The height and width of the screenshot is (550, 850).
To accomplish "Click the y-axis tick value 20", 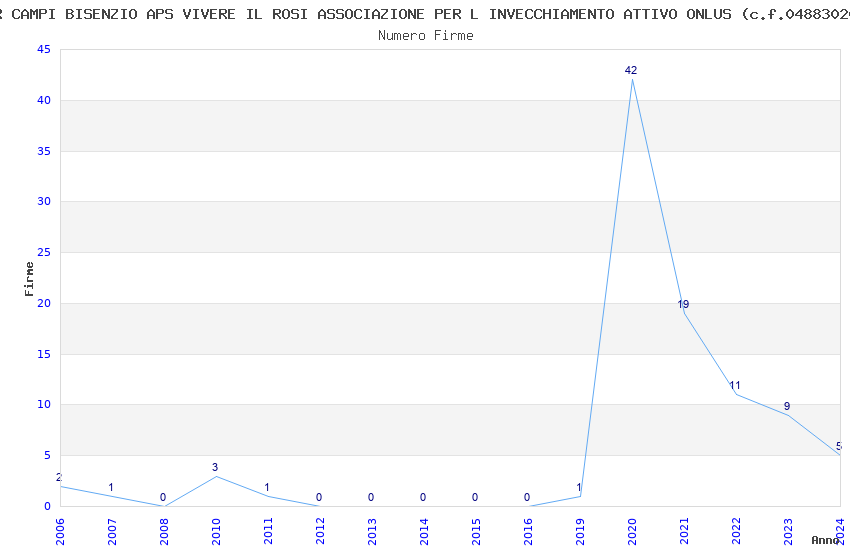I will coord(44,303).
